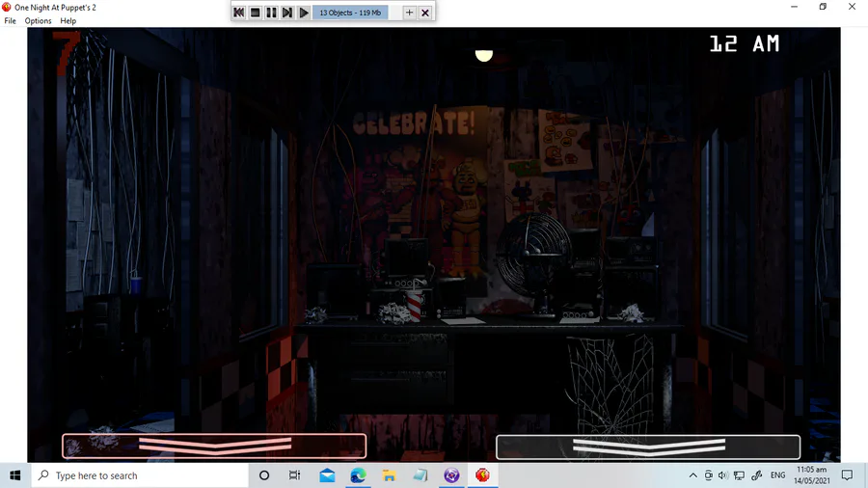Open the volume control in the tray
This screenshot has width=868, height=488.
coord(723,475)
